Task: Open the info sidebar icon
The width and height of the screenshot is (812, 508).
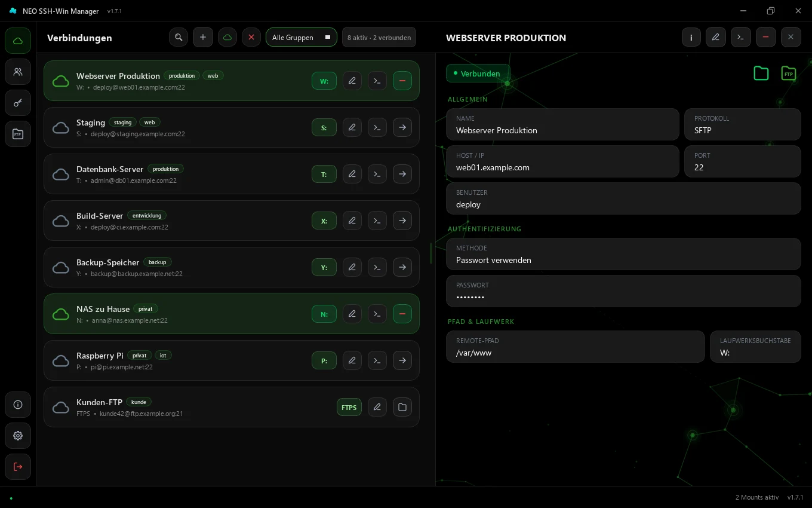Action: click(x=18, y=405)
